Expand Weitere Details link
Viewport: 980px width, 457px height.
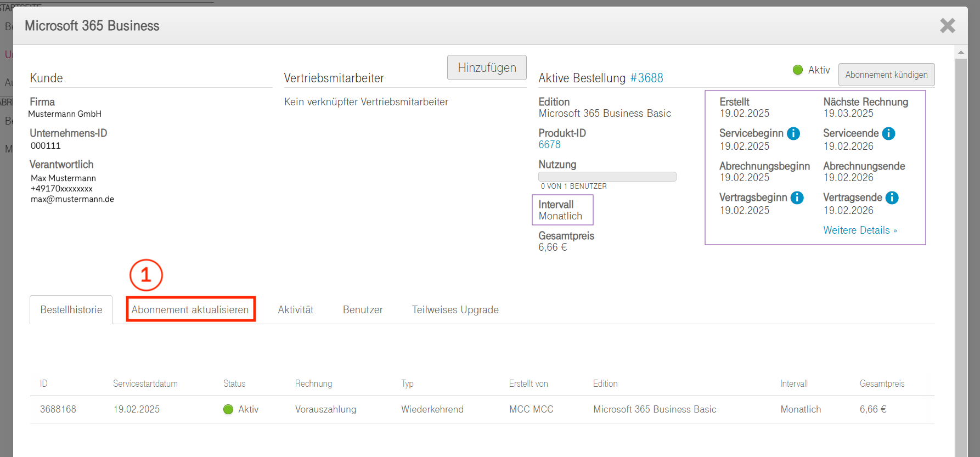click(859, 230)
